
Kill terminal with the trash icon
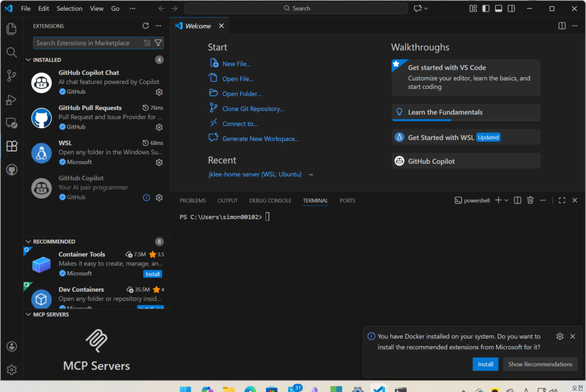tap(530, 200)
